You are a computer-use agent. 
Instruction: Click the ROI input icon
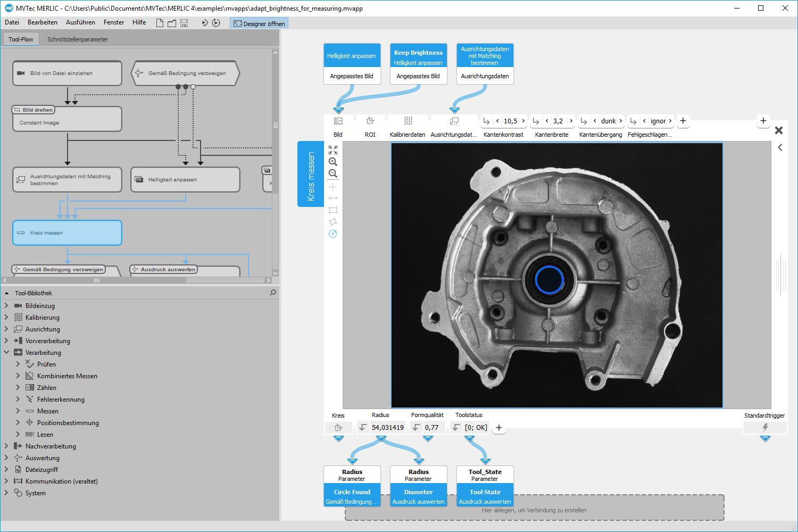point(370,121)
